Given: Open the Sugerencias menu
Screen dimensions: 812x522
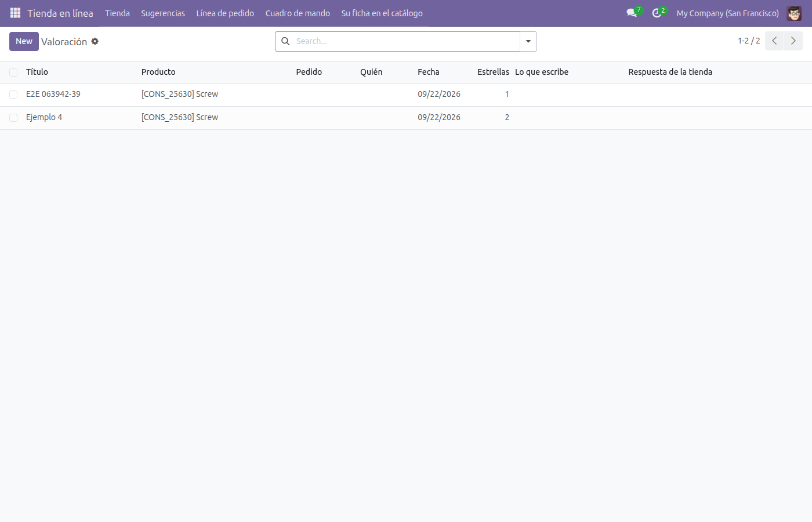Looking at the screenshot, I should pos(163,13).
